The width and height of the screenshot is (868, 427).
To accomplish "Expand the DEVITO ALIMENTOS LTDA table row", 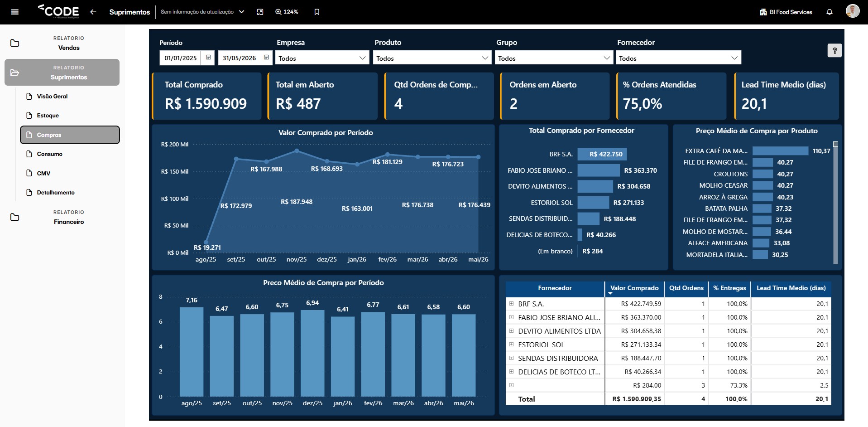I will pos(511,331).
